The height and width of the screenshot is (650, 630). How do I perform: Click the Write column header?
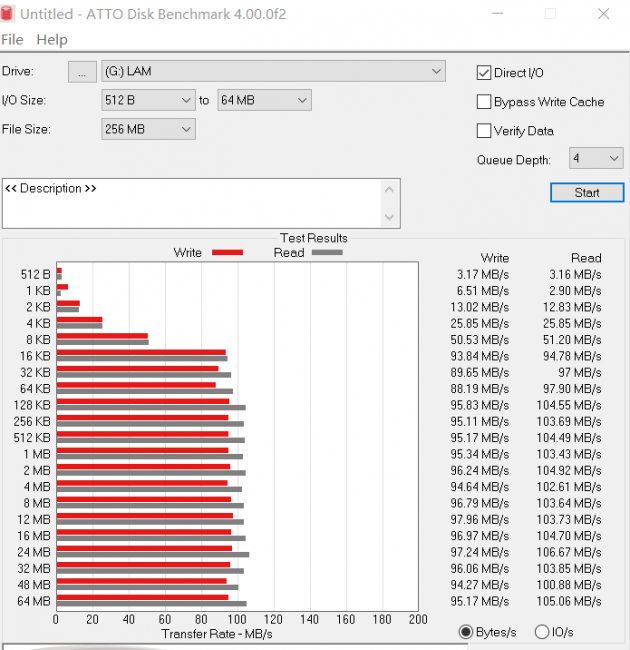pos(495,258)
